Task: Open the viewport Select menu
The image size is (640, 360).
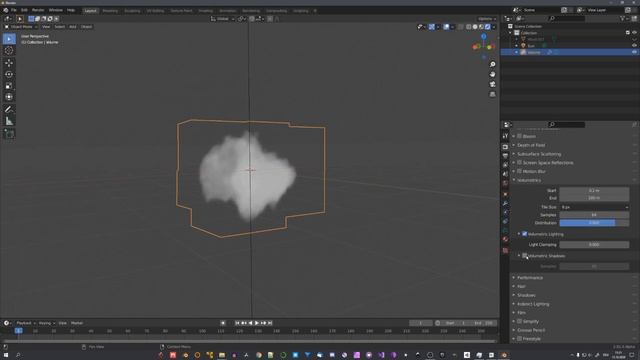Action: click(60, 27)
